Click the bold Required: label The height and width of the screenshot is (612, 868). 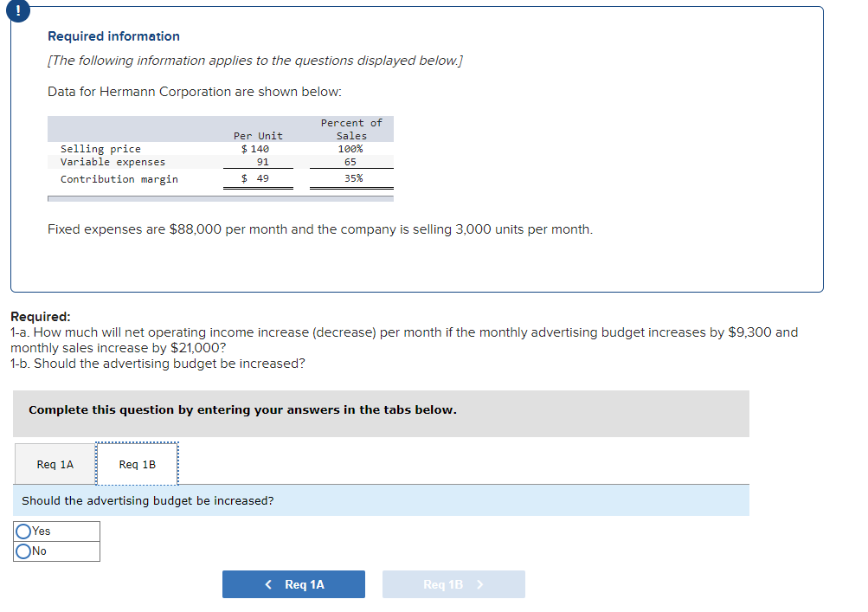[x=41, y=317]
